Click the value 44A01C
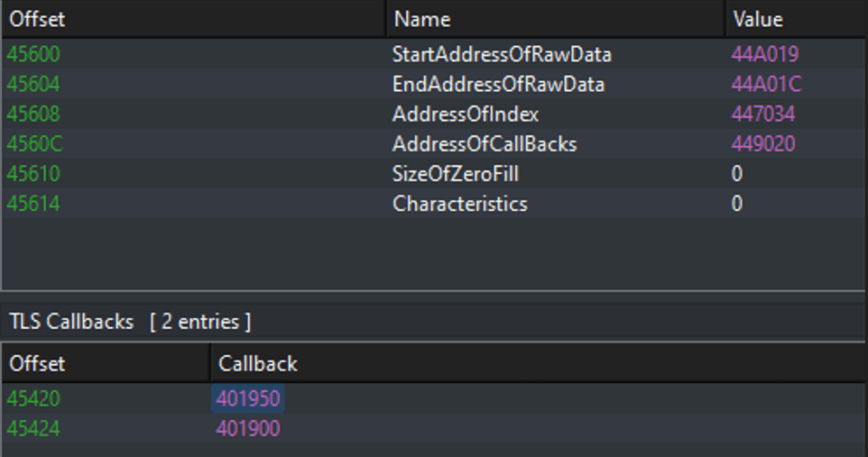 (x=766, y=84)
